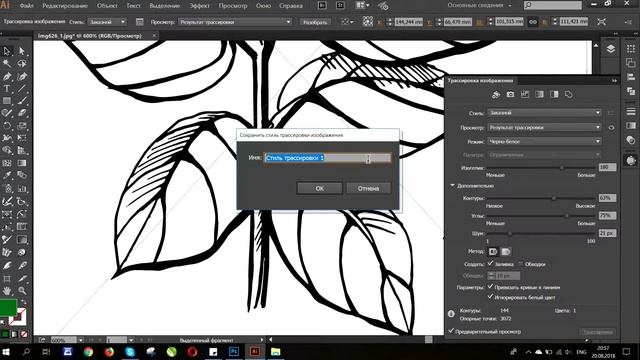Open the Файл menu
This screenshot has height=360, width=640.
pos(27,6)
